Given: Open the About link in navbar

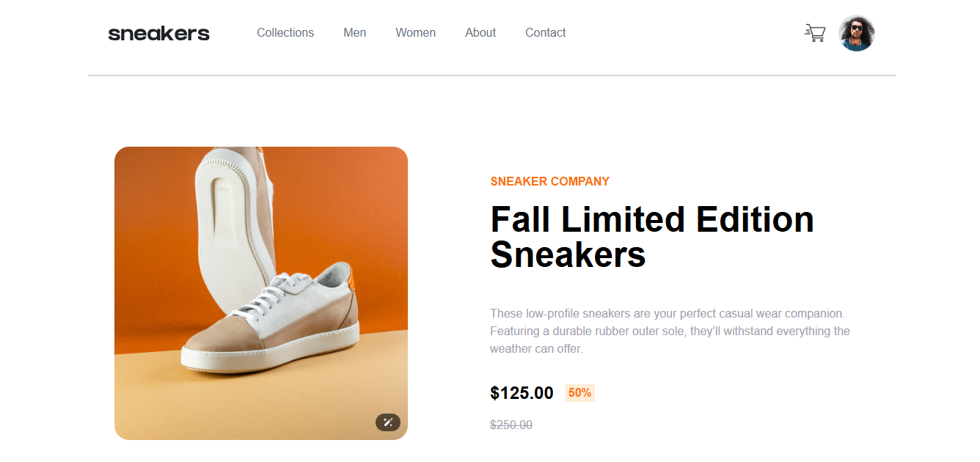Looking at the screenshot, I should [x=480, y=33].
